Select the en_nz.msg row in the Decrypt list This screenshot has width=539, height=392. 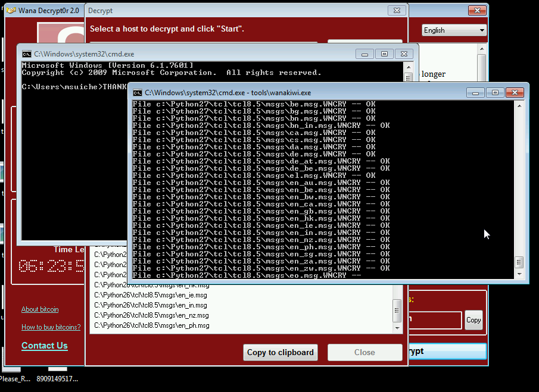click(x=152, y=315)
